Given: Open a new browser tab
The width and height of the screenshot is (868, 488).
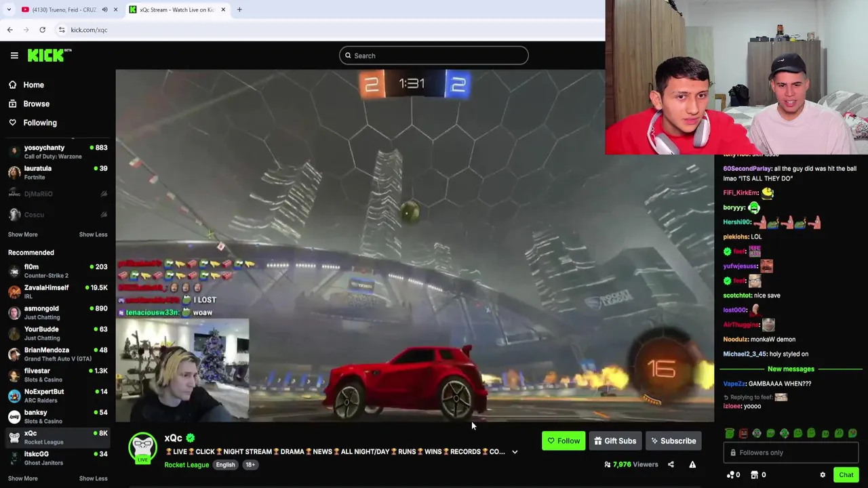Looking at the screenshot, I should click(239, 9).
